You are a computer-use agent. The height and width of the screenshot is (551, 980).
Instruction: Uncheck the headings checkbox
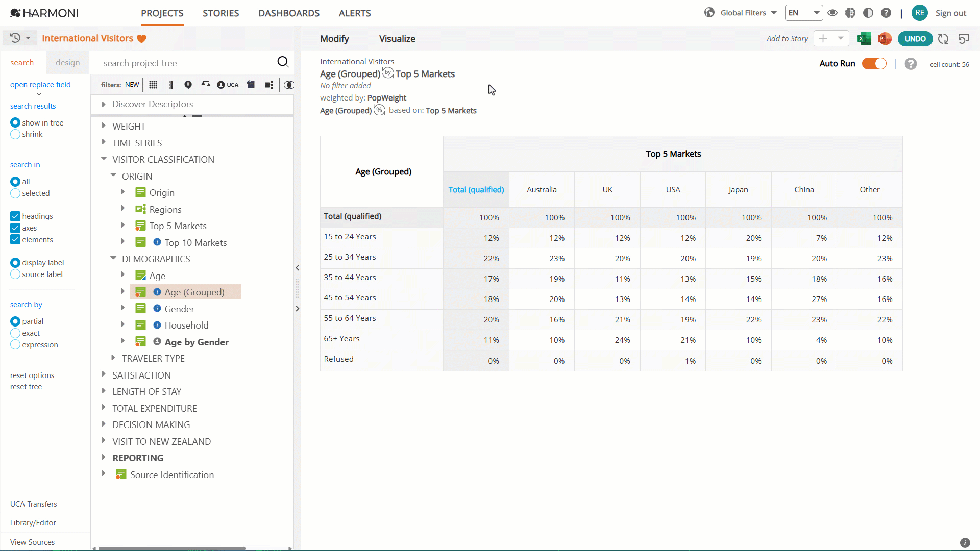(x=15, y=216)
